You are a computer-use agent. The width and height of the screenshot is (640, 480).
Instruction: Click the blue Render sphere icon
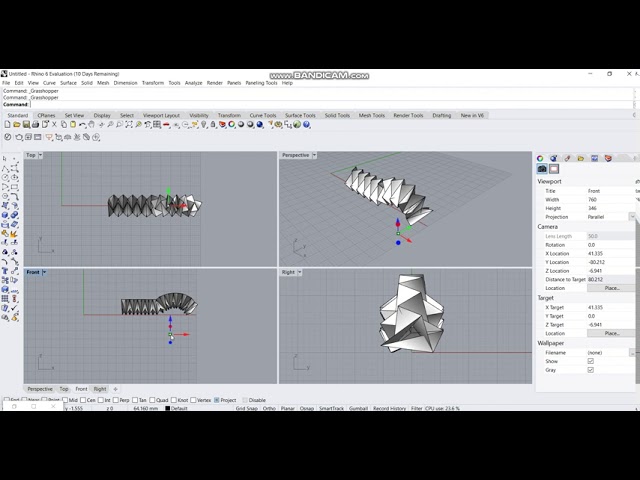click(x=260, y=124)
